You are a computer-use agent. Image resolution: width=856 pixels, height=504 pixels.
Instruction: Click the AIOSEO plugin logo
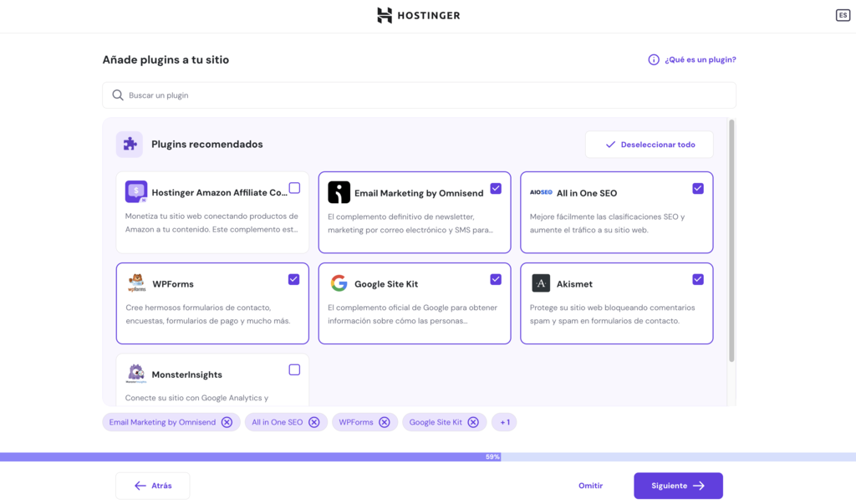tap(541, 192)
